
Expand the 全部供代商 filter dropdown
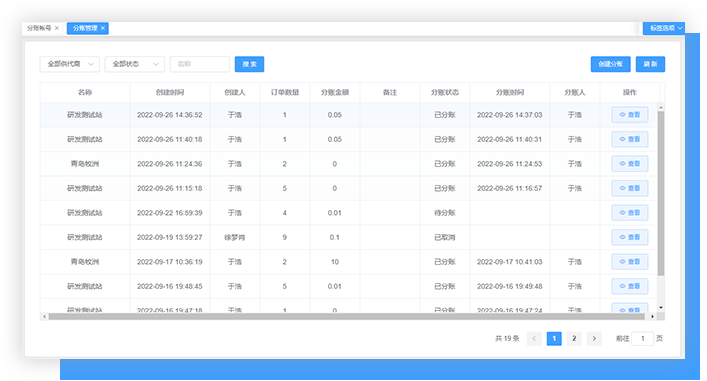[69, 64]
